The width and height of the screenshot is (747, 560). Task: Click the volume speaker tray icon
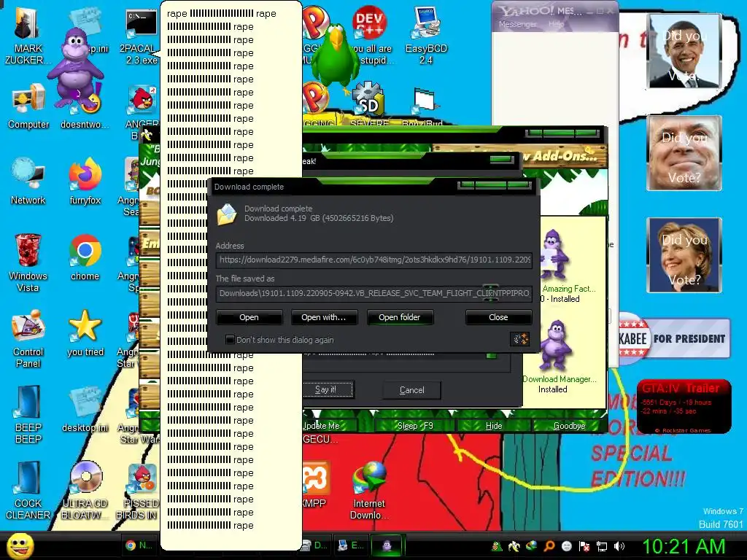[619, 546]
